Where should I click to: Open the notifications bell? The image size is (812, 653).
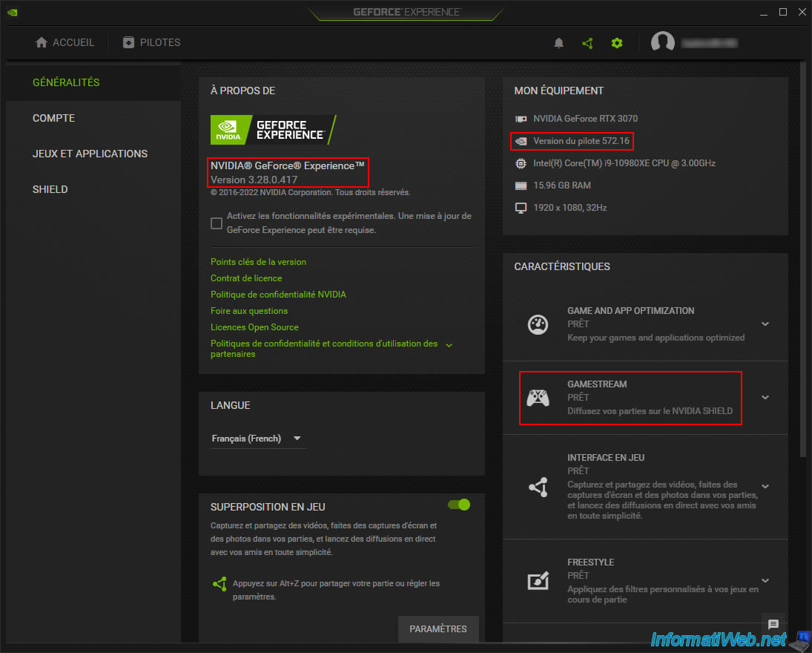point(558,43)
